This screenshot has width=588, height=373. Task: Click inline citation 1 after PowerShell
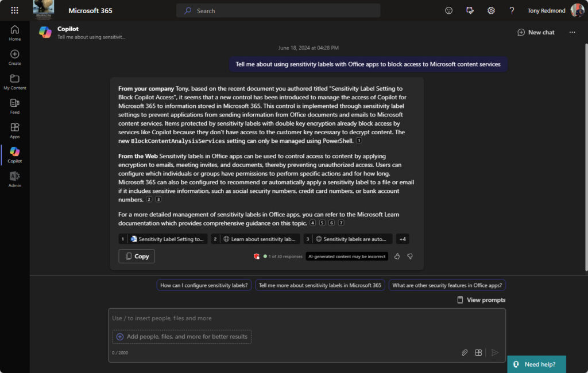[x=359, y=141]
